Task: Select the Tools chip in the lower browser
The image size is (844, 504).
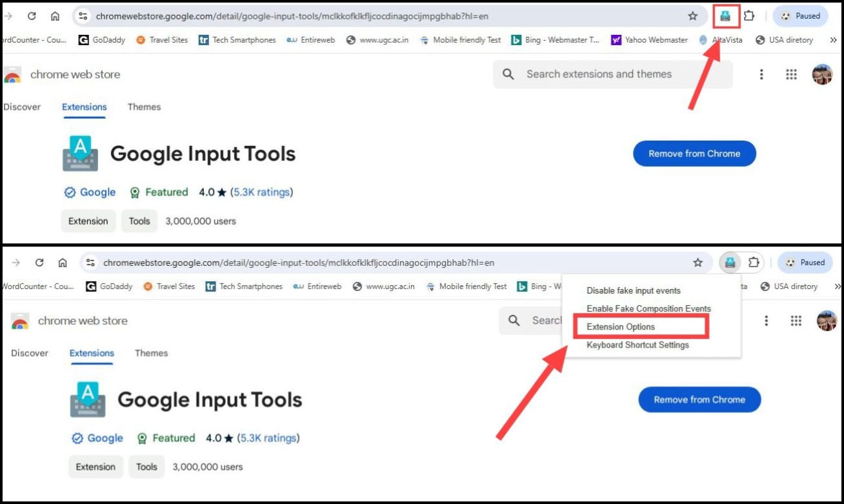Action: (x=146, y=467)
